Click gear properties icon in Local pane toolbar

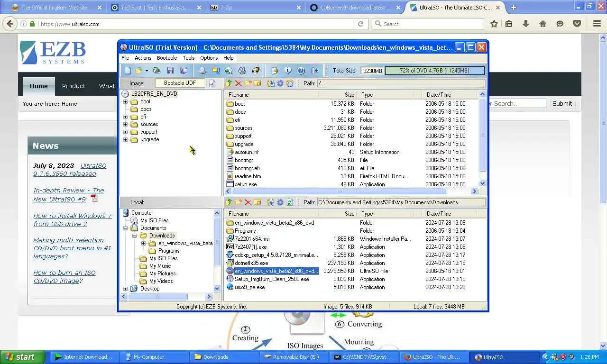(x=280, y=202)
